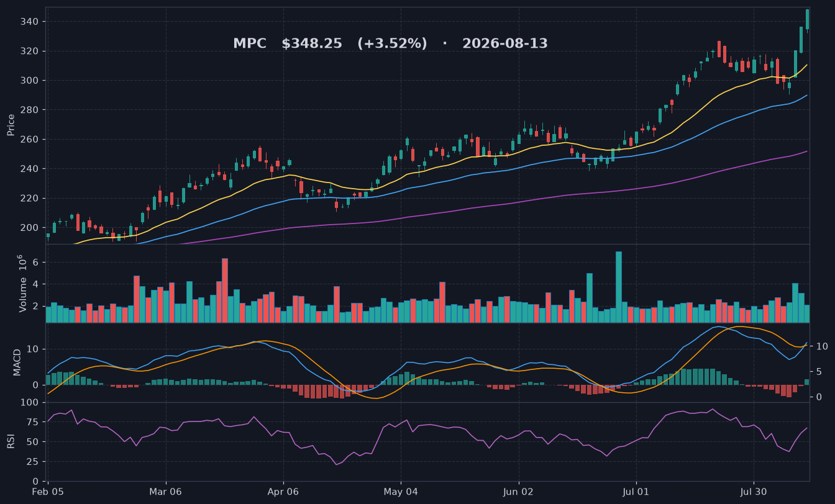835x504 pixels.
Task: Click the MPC ticker symbol in the title
Action: [x=250, y=43]
